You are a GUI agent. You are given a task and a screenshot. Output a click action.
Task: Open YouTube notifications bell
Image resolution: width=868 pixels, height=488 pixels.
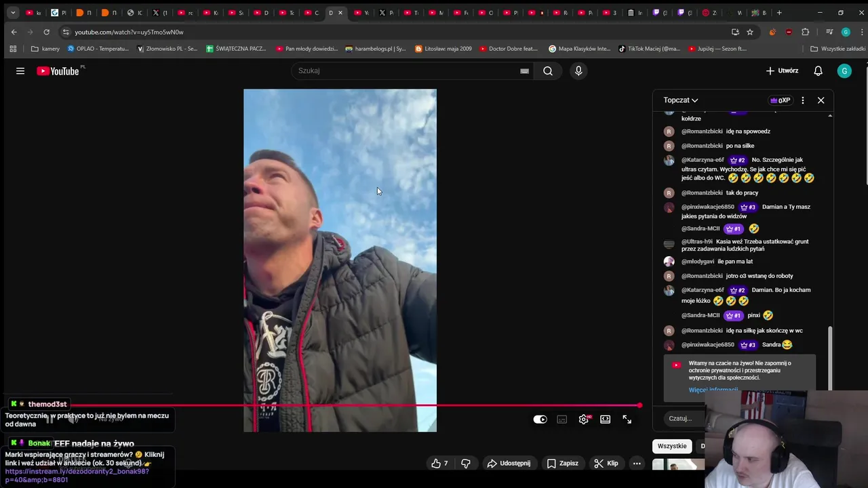818,70
